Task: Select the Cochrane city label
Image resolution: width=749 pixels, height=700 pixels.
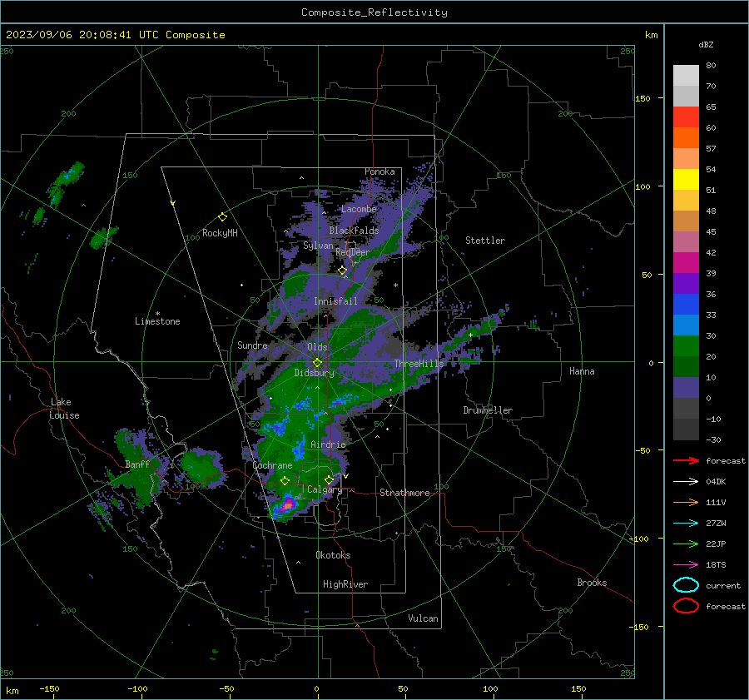Action: point(272,465)
